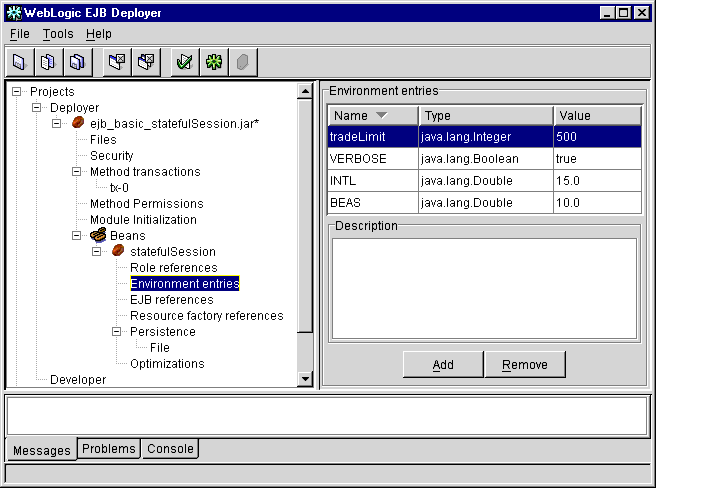
Task: Select EJB references in the tree
Action: [171, 300]
